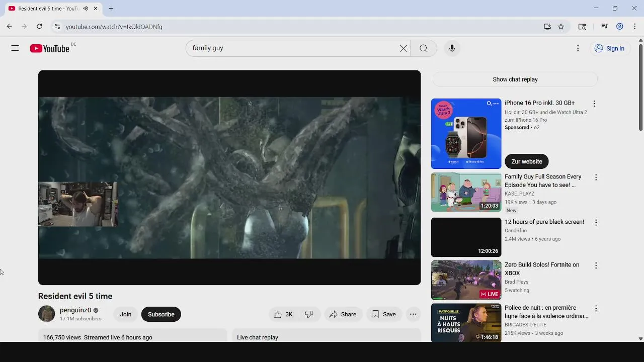Viewport: 644px width, 362px height.
Task: Open the Chrome three-dot menu
Action: pyautogui.click(x=635, y=27)
